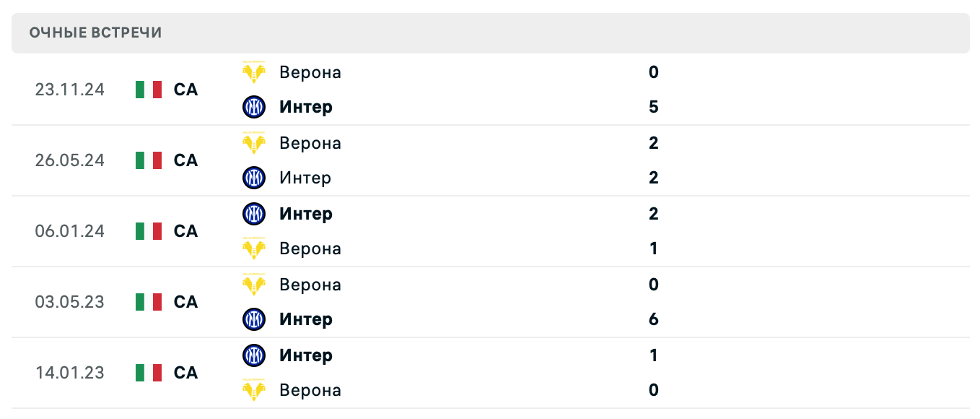Click the Inter logo in the 03.05.23 match
980x419 pixels.
[254, 319]
